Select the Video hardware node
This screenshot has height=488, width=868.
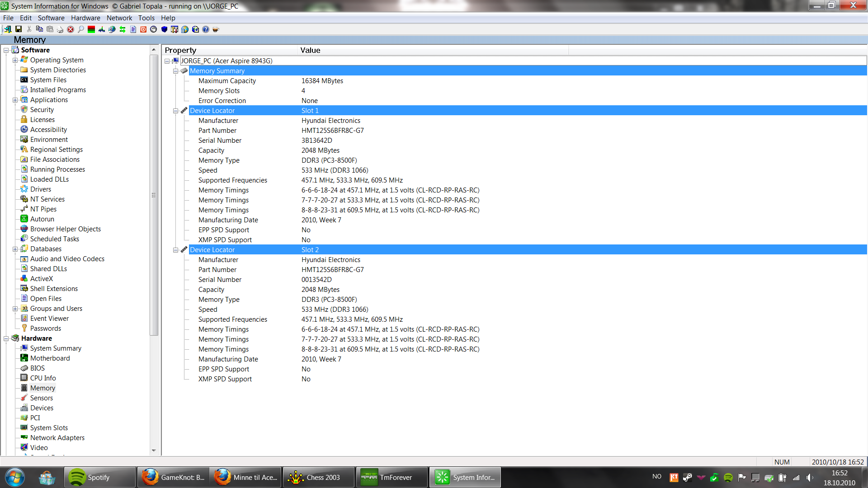pos(39,448)
